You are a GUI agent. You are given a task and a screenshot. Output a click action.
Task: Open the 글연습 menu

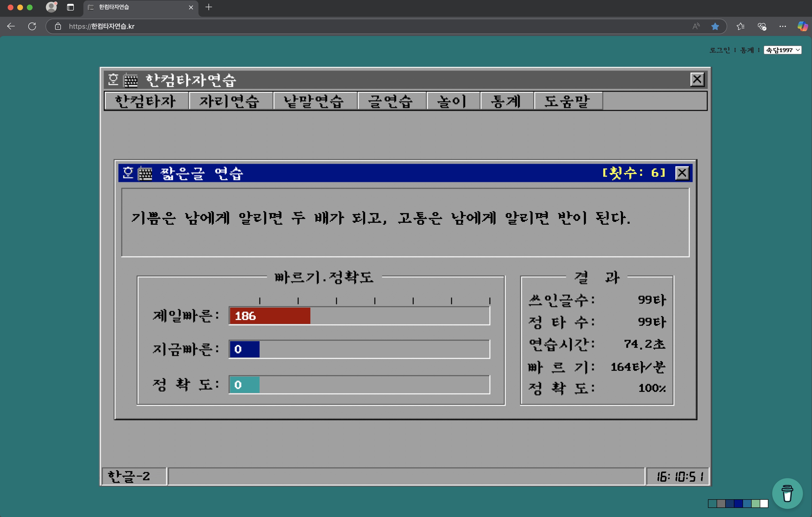[392, 101]
